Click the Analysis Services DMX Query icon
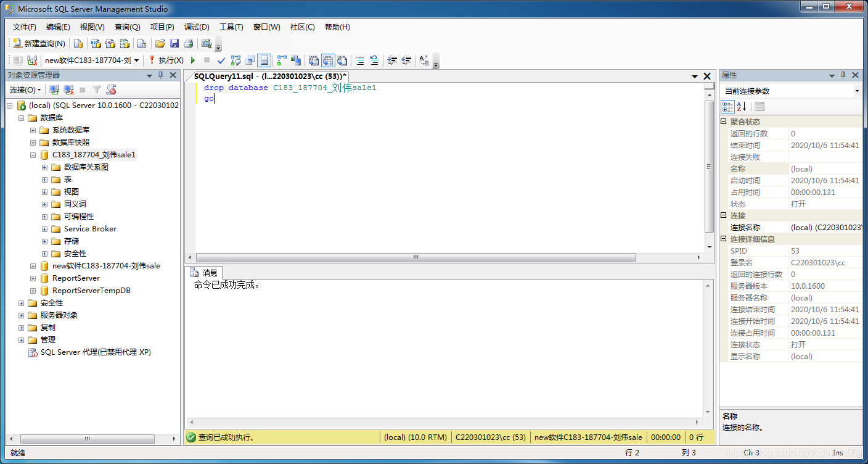Image resolution: width=868 pixels, height=464 pixels. tap(110, 43)
